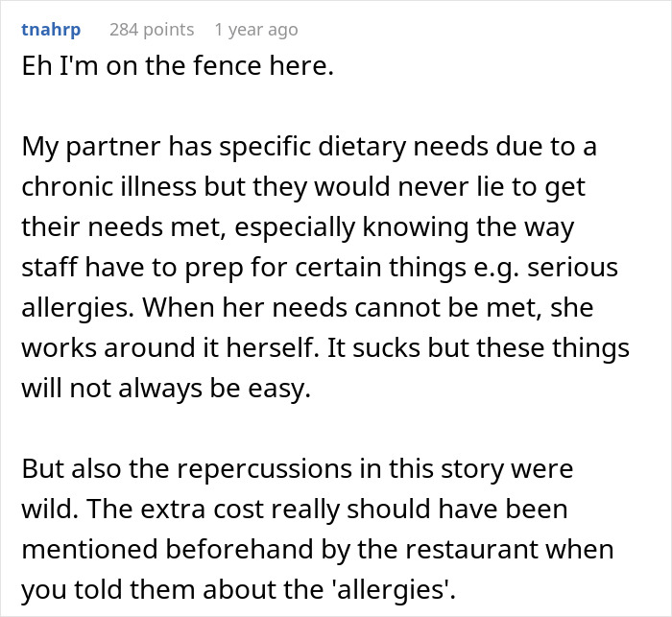Click the line starting 'mentioned beforehand by the'
The height and width of the screenshot is (617, 672).
(318, 549)
